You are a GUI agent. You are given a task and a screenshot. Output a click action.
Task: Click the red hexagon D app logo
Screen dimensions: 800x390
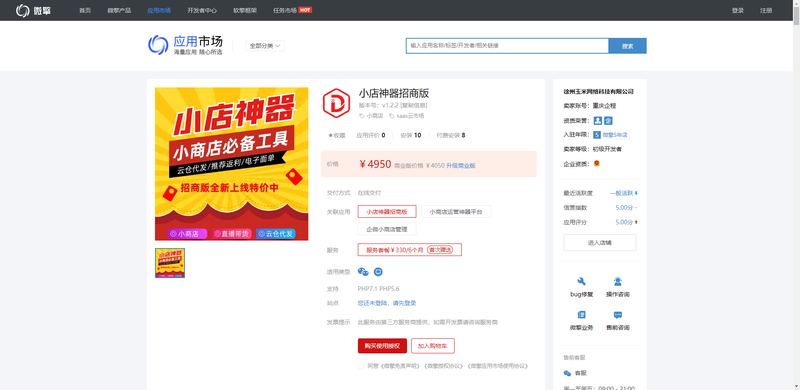(336, 103)
